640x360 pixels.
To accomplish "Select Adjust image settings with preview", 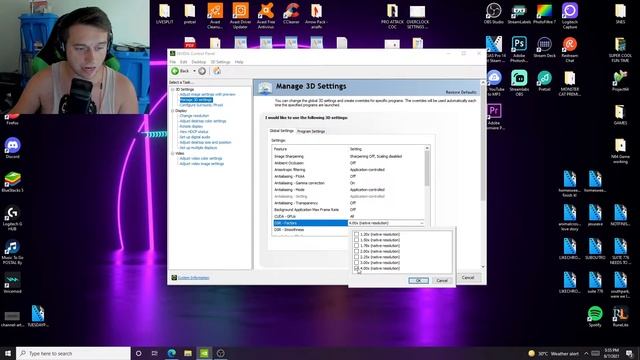I will click(x=208, y=94).
